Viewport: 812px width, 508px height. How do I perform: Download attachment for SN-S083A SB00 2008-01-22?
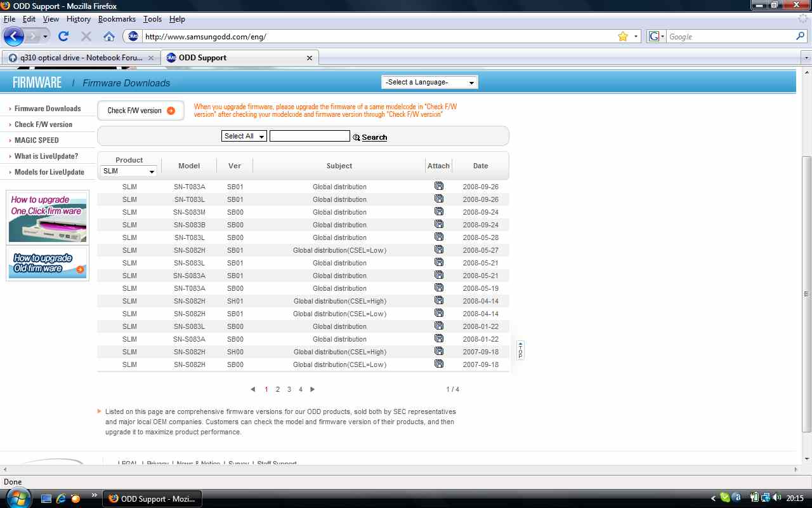(x=439, y=338)
